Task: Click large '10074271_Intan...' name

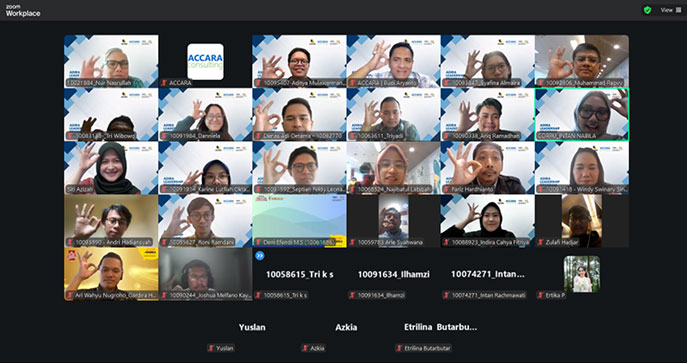Action: [488, 275]
